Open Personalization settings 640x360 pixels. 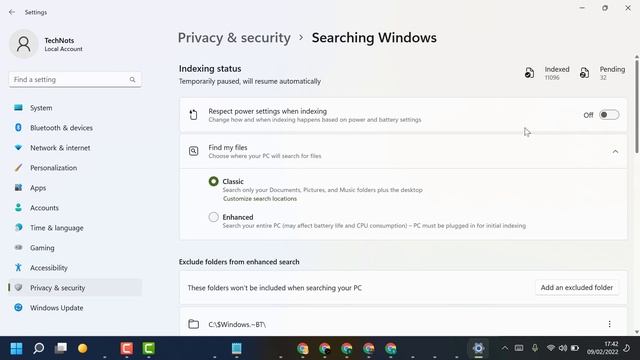pos(75,168)
